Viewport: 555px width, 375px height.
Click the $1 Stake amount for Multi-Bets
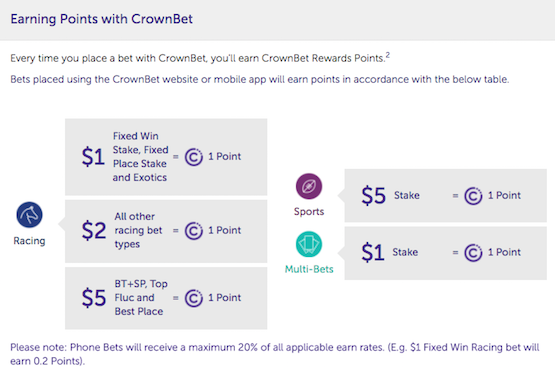pos(373,252)
